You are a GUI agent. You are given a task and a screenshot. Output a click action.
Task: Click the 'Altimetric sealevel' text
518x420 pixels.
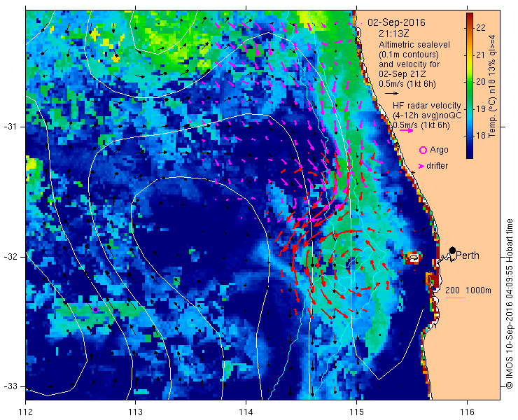414,44
